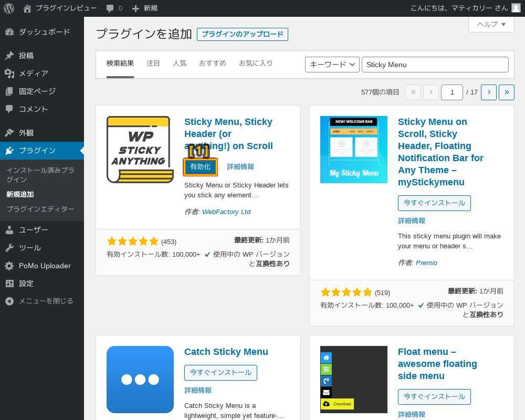Click (519) rating count text
Screen dimensions: 525x420
(x=382, y=293)
